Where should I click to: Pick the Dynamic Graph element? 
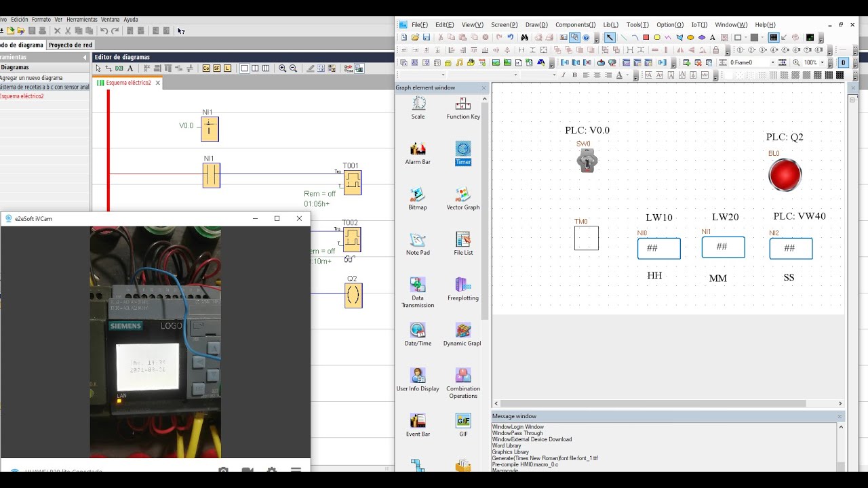click(462, 335)
